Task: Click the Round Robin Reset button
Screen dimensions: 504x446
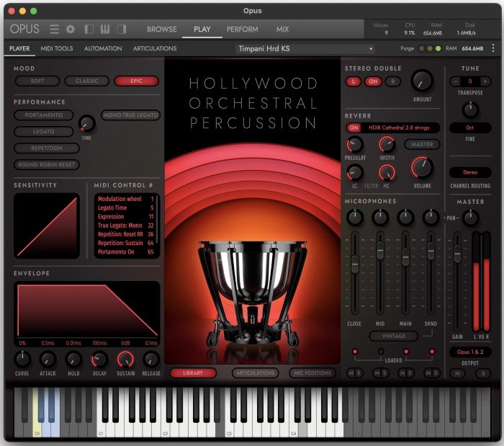Action: pyautogui.click(x=47, y=164)
